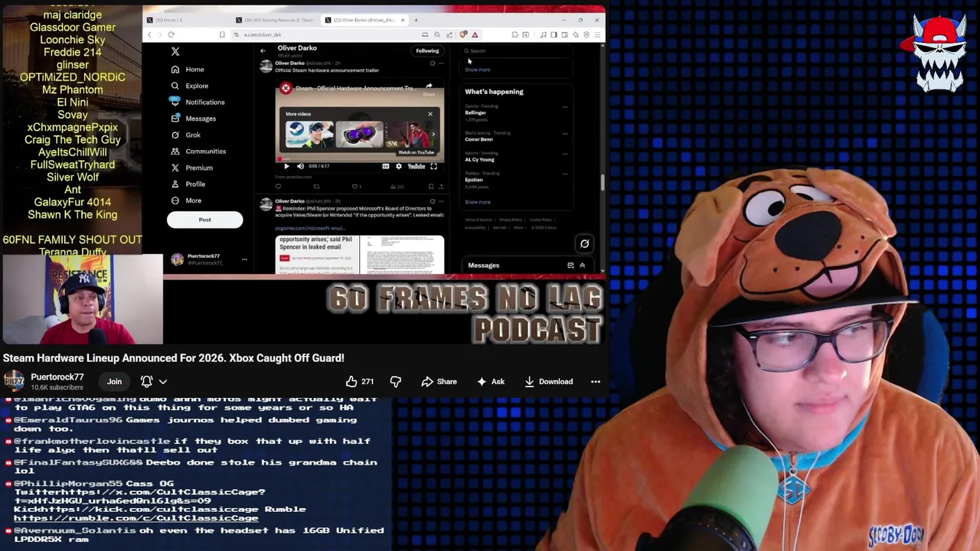The width and height of the screenshot is (980, 551).
Task: Download the YouTube video
Action: click(548, 381)
